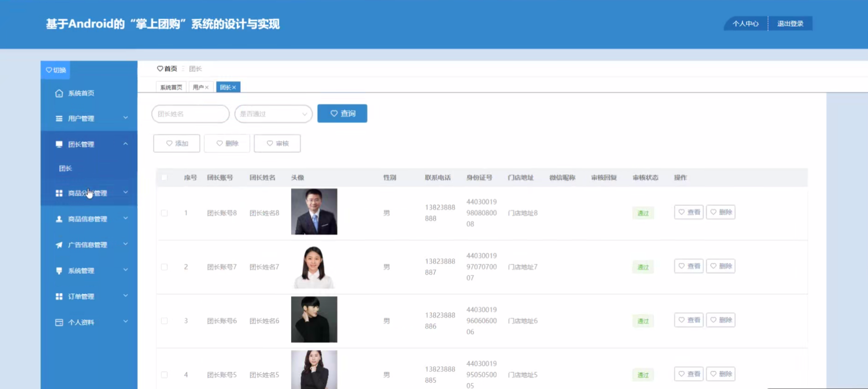Check the row 1 团长账号8 checkbox
868x389 pixels.
coord(164,213)
